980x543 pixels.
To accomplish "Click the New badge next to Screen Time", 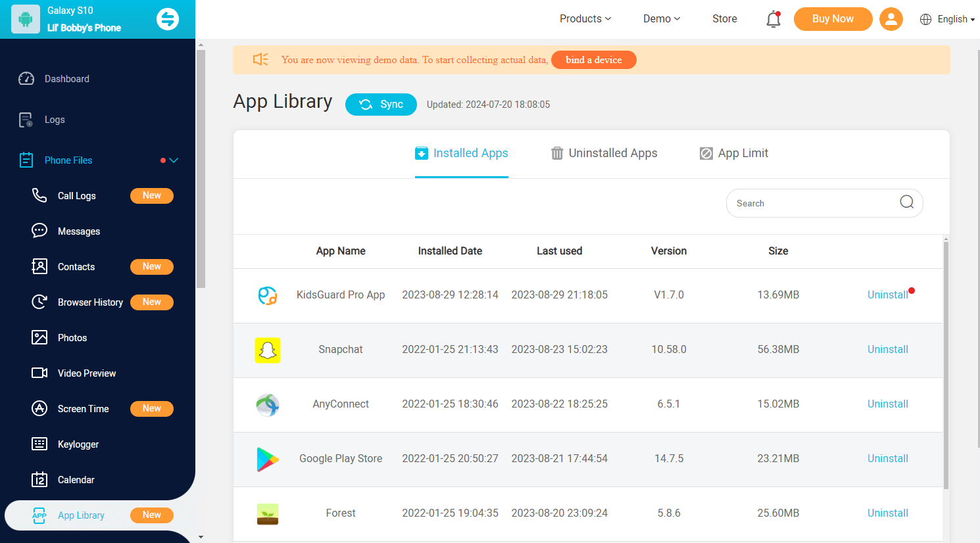I will tap(152, 409).
